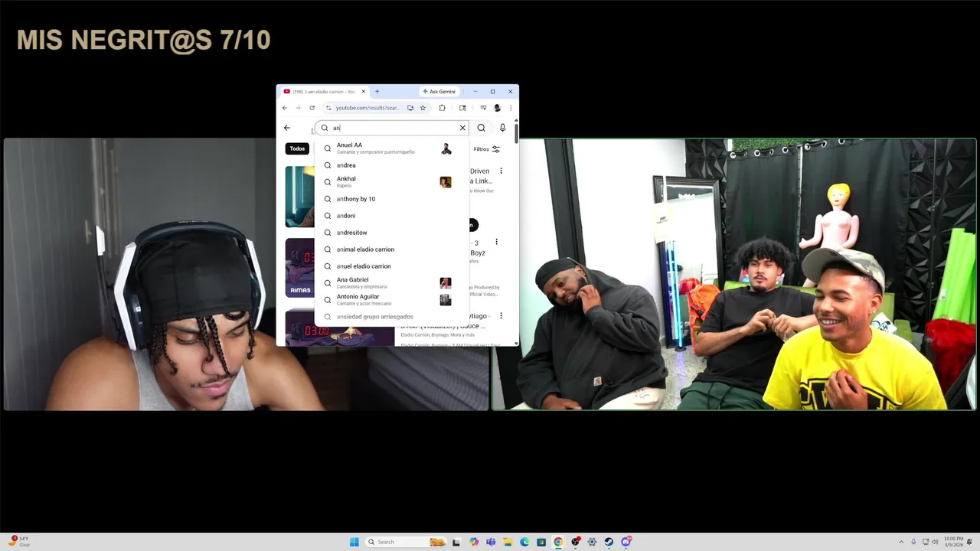Click the Windows taskbar Search box
980x551 pixels.
(x=406, y=542)
